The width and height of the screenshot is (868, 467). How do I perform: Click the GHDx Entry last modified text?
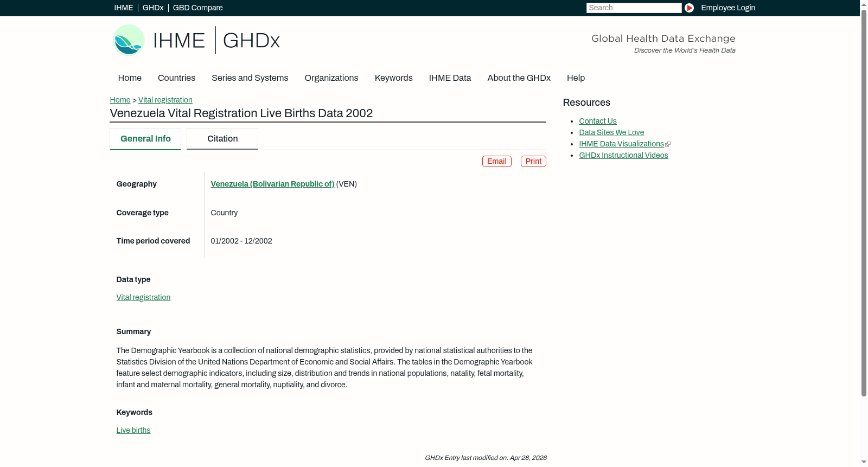486,458
